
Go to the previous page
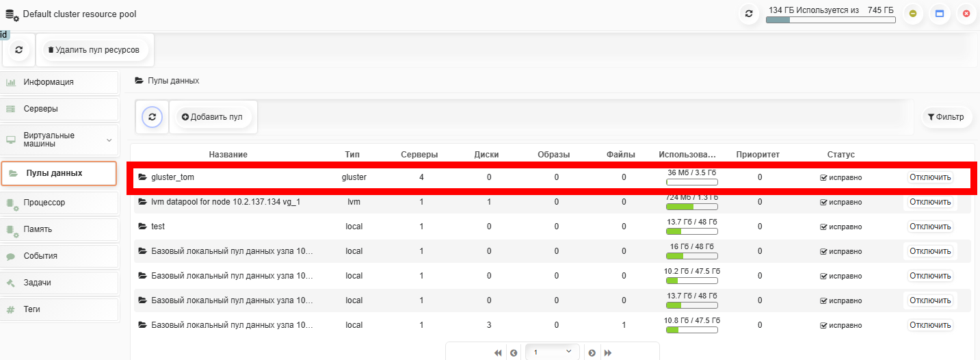point(514,352)
